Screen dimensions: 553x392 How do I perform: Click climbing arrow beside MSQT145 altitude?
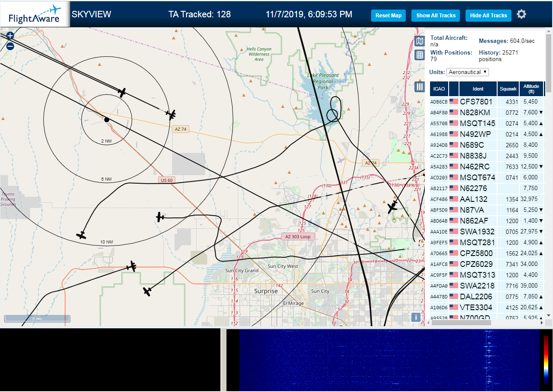541,123
